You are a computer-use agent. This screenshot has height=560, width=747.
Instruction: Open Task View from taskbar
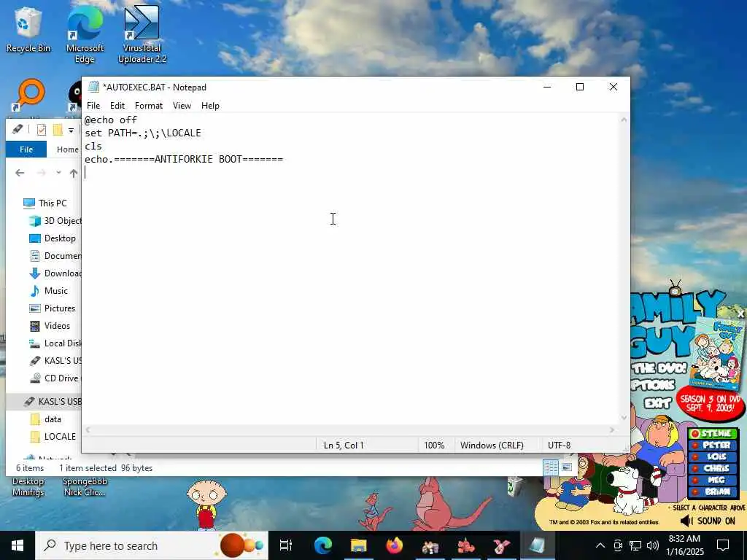coord(286,545)
